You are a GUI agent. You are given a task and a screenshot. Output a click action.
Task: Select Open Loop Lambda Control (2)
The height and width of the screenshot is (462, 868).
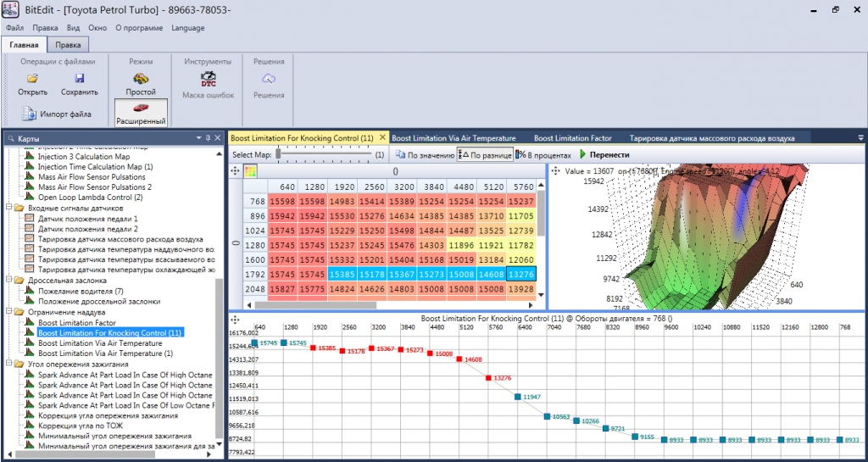coord(90,197)
